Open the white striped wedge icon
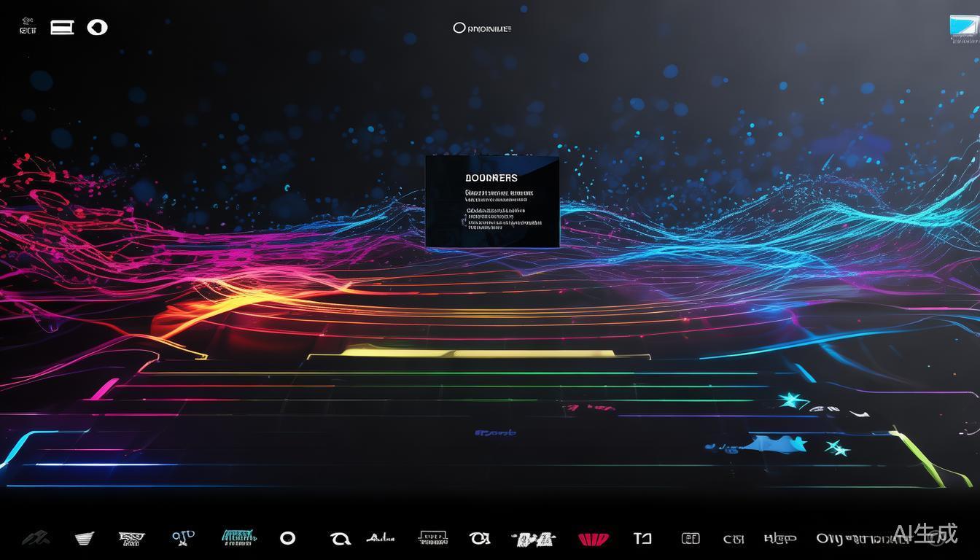 85,539
